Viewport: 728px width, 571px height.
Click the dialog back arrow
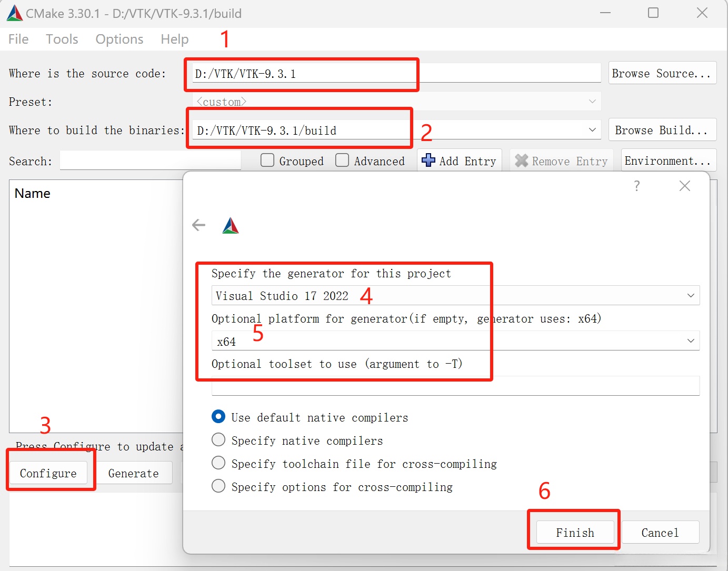pos(198,225)
